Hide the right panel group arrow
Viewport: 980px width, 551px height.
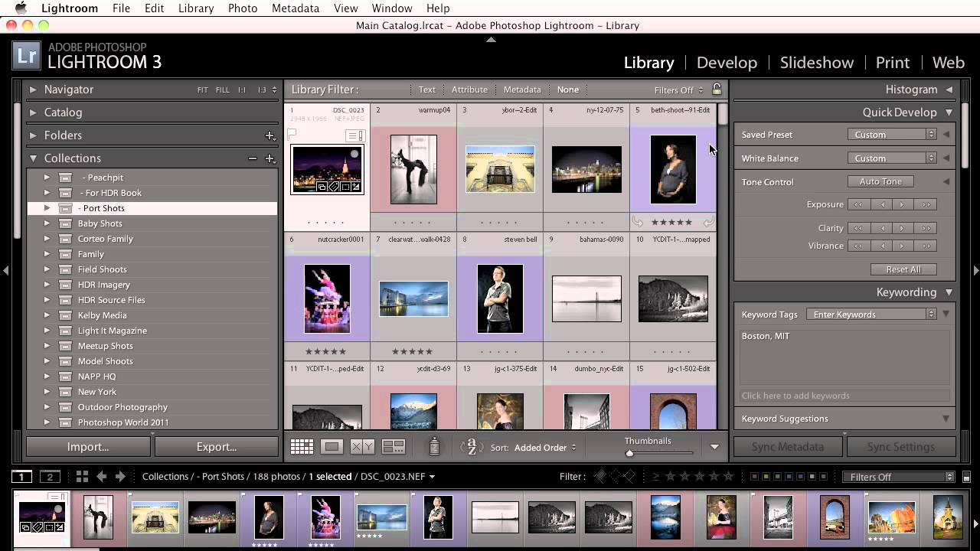pyautogui.click(x=975, y=270)
